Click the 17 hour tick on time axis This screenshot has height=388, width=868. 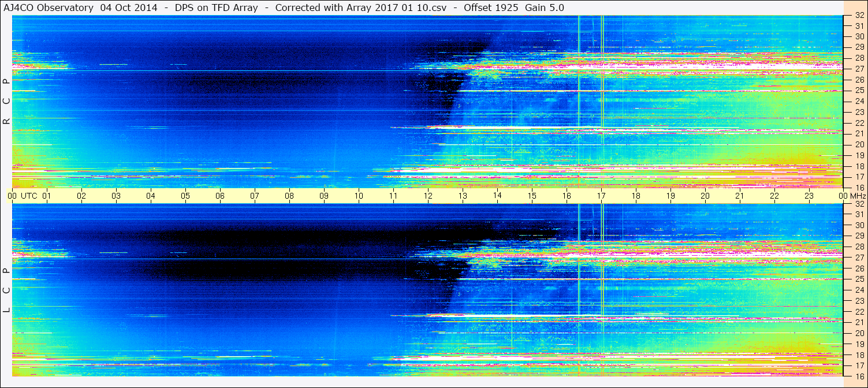(x=601, y=196)
